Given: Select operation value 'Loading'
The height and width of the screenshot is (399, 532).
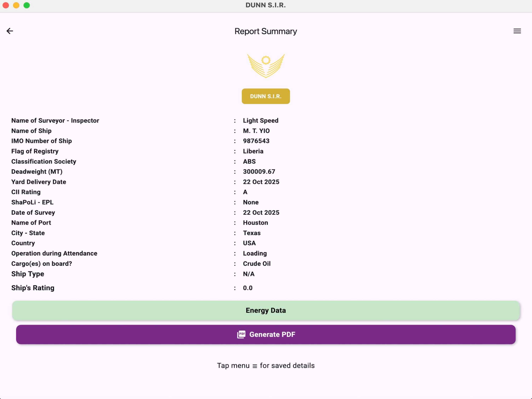Looking at the screenshot, I should [x=255, y=253].
